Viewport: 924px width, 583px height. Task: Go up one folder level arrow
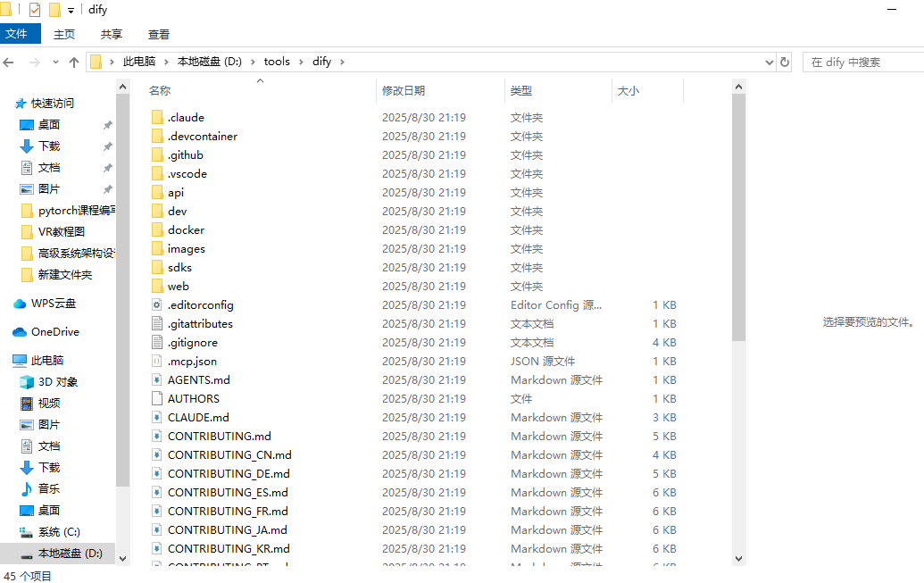tap(74, 62)
